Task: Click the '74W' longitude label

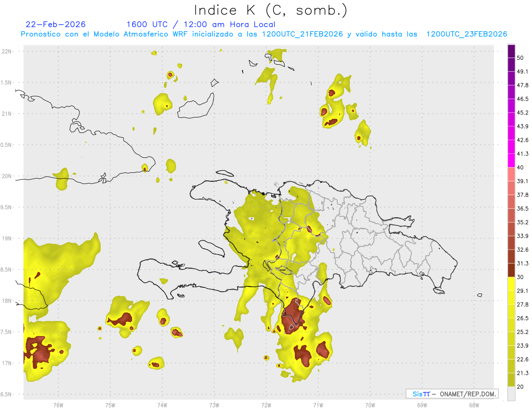Action: click(x=162, y=405)
